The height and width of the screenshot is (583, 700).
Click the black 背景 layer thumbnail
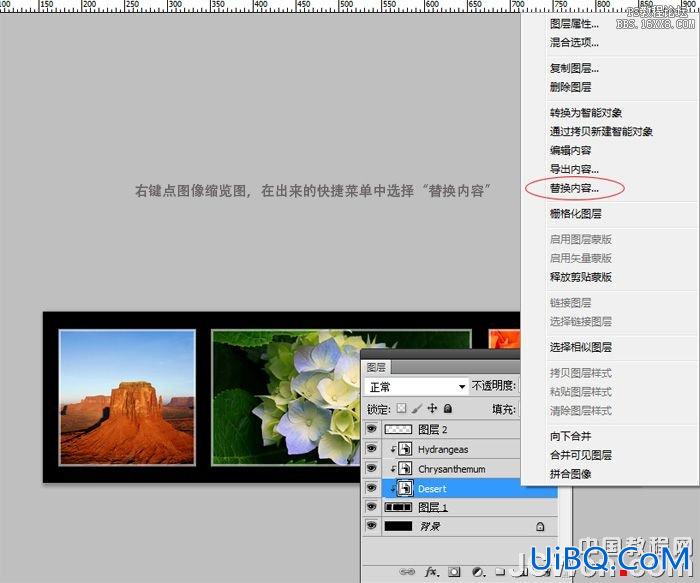pos(398,526)
